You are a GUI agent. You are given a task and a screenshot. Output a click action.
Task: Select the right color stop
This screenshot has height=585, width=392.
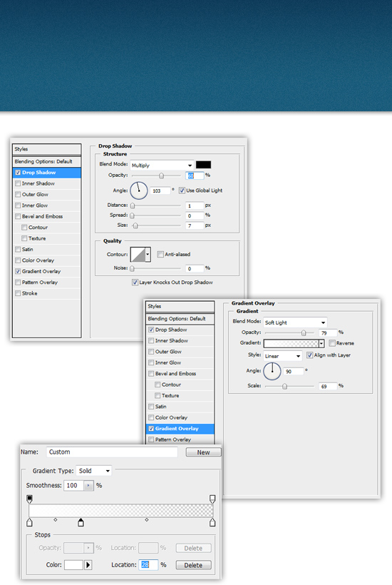click(x=212, y=522)
